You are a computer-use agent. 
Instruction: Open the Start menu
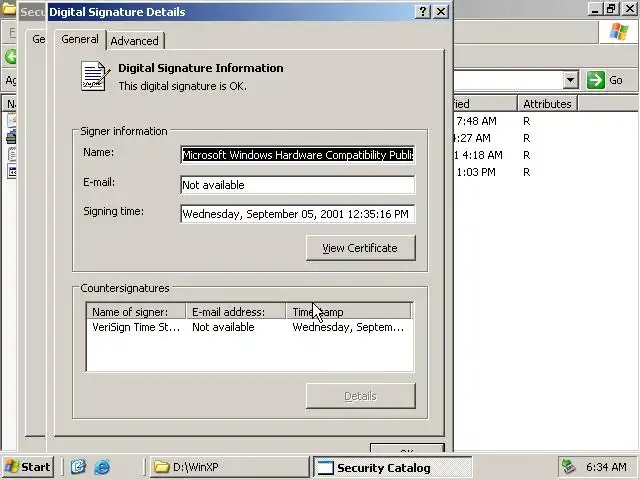click(x=28, y=467)
